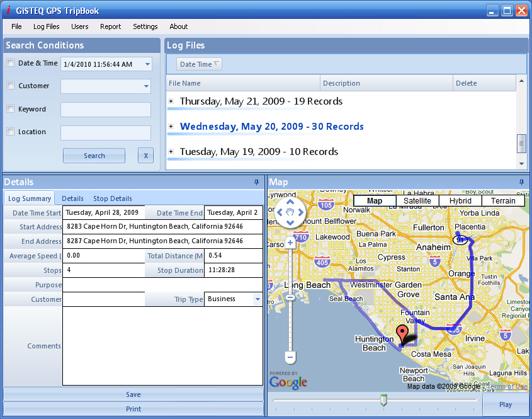This screenshot has height=419, width=532.
Task: Zoom out with the map minus button
Action: pyautogui.click(x=290, y=357)
